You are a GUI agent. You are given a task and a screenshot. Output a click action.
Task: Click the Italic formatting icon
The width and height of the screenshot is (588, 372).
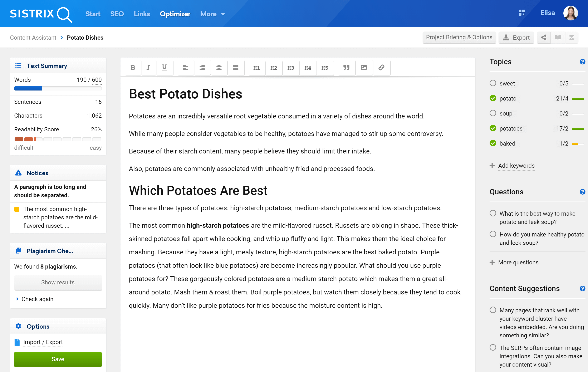tap(148, 67)
